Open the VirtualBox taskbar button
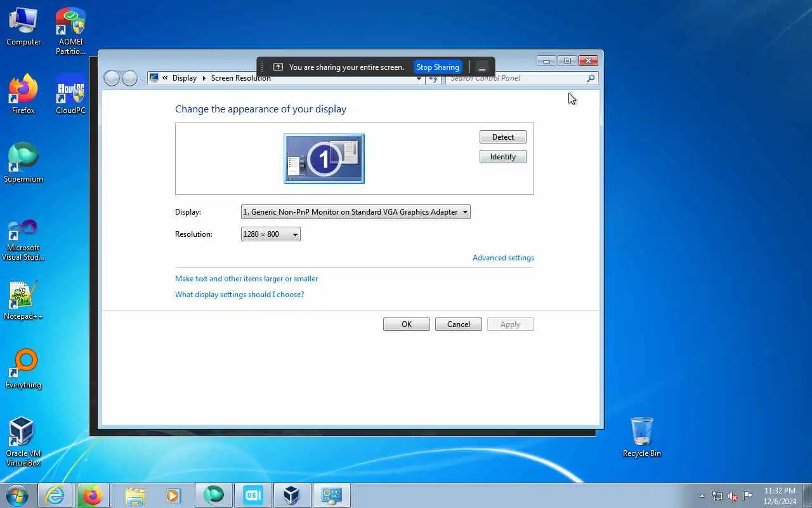The width and height of the screenshot is (812, 508). tap(292, 495)
